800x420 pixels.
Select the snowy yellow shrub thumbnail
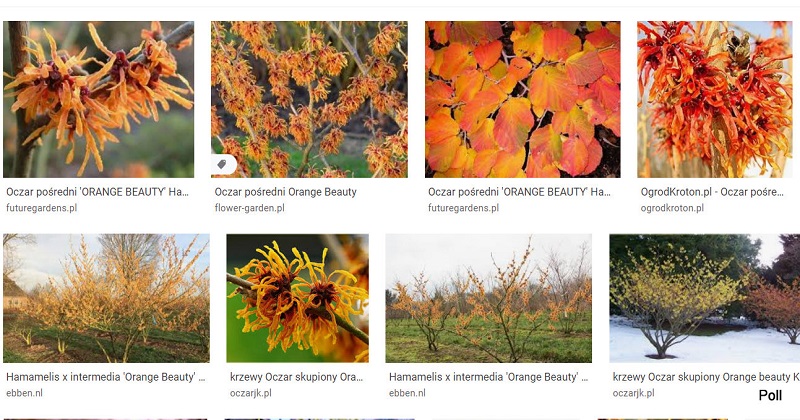705,298
